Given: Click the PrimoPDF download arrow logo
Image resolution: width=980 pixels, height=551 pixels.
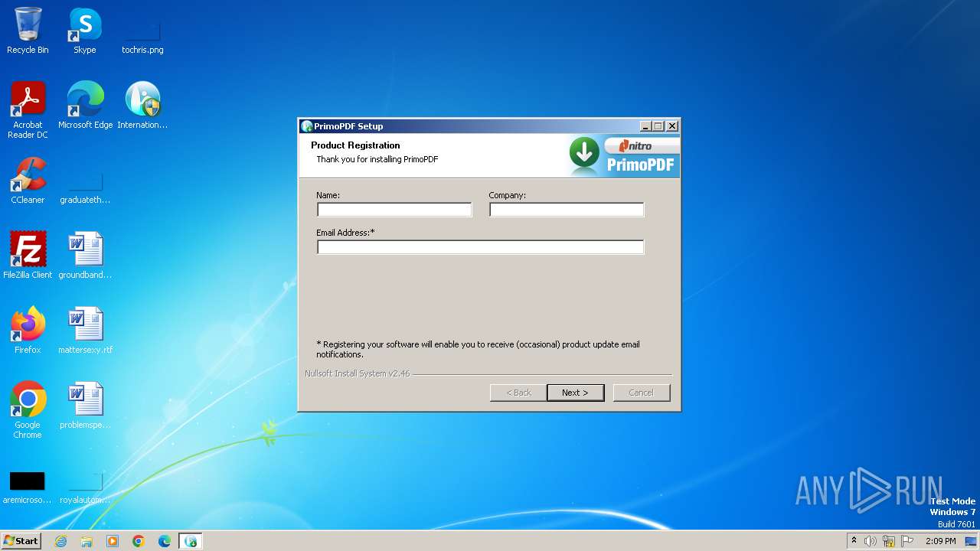Looking at the screenshot, I should pos(585,153).
